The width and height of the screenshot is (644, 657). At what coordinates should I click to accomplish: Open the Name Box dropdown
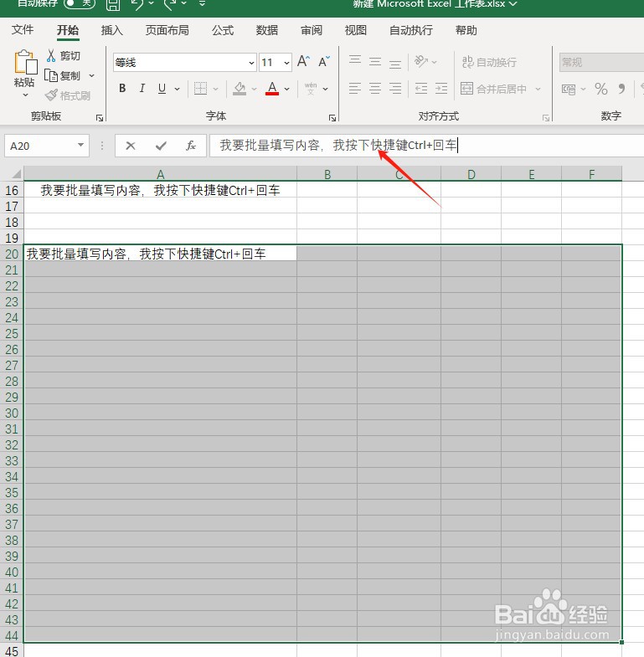pos(80,145)
